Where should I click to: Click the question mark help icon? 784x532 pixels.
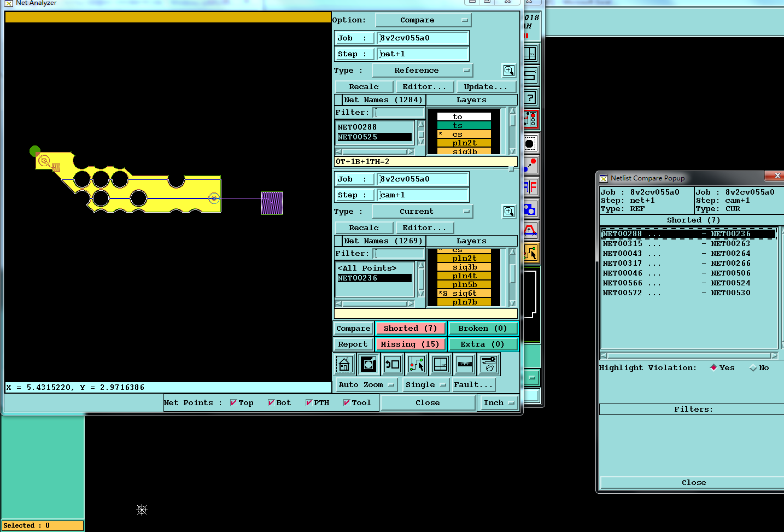tap(530, 98)
